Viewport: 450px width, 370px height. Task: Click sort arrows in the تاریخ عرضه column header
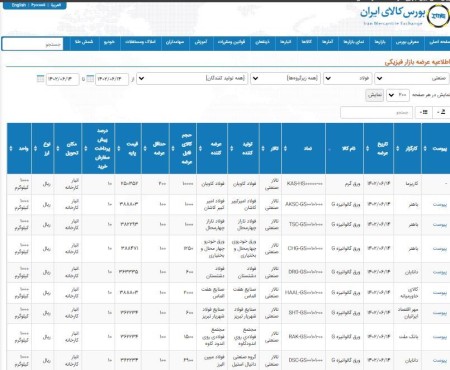(367, 148)
